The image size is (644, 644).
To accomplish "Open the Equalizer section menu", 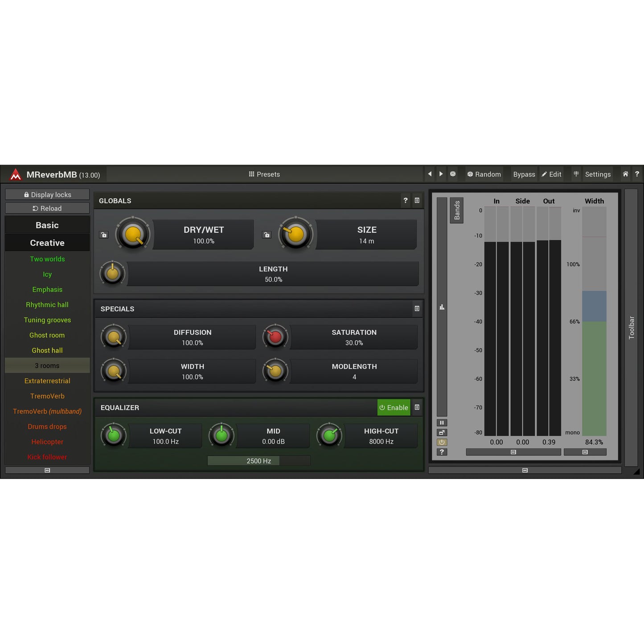I will 417,407.
